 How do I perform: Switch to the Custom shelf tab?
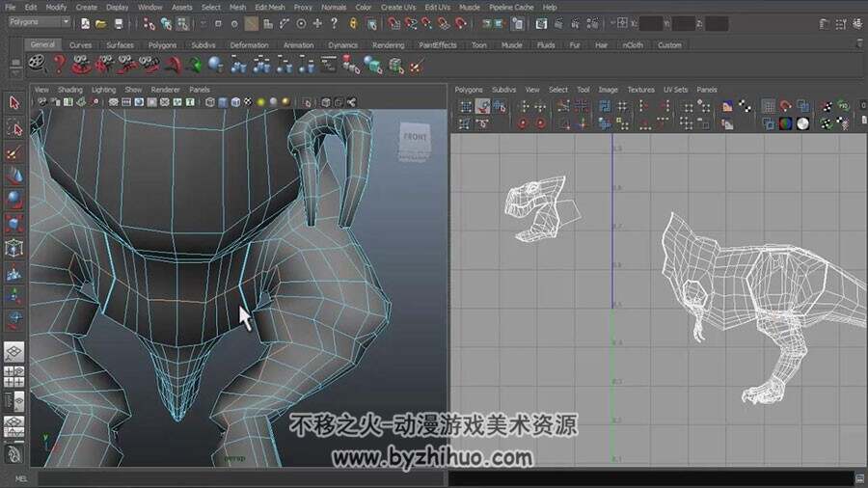(x=670, y=44)
